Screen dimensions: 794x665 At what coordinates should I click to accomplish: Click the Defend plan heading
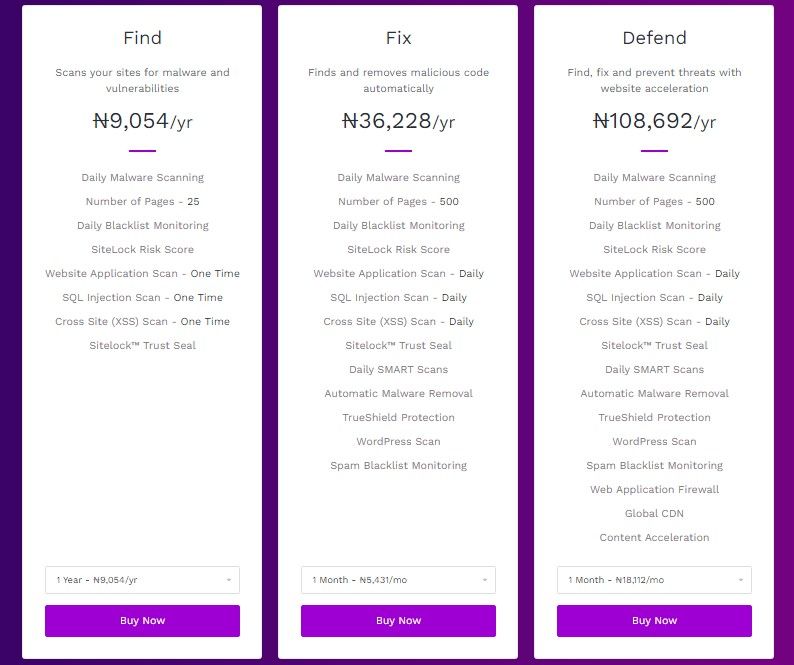tap(654, 38)
